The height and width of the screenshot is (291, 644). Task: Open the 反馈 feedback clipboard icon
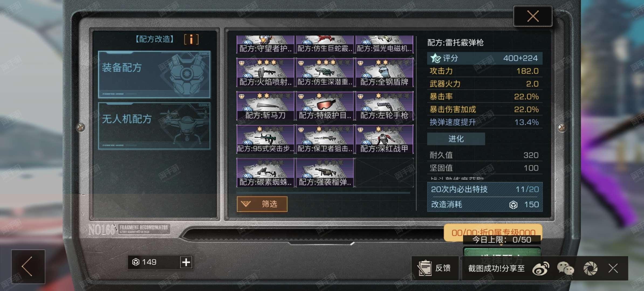click(425, 268)
